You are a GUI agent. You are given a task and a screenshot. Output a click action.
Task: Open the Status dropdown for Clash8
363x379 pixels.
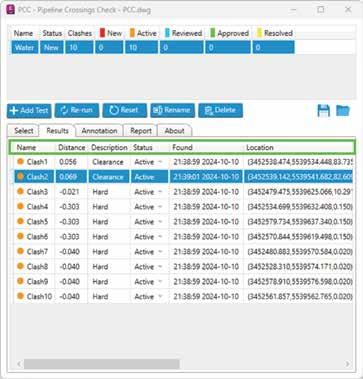point(160,267)
